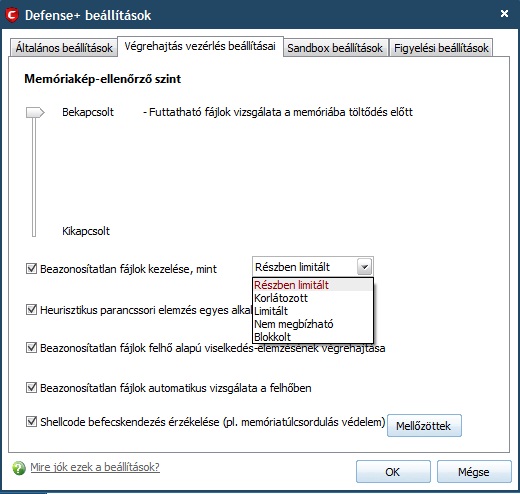The image size is (520, 494).
Task: Open the Mire jók ezek a beállítások link
Action: 95,467
